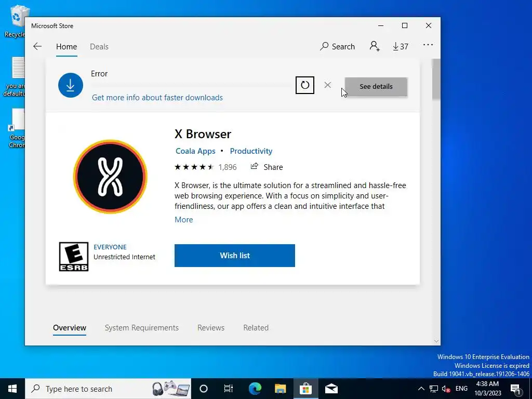Open the EVERYONE rating link

click(x=110, y=247)
